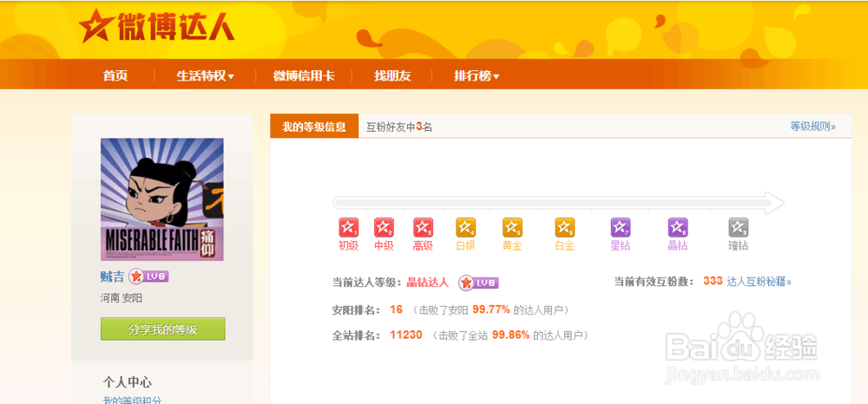The image size is (868, 404).
Task: Click the 中级 level label
Action: [x=384, y=246]
